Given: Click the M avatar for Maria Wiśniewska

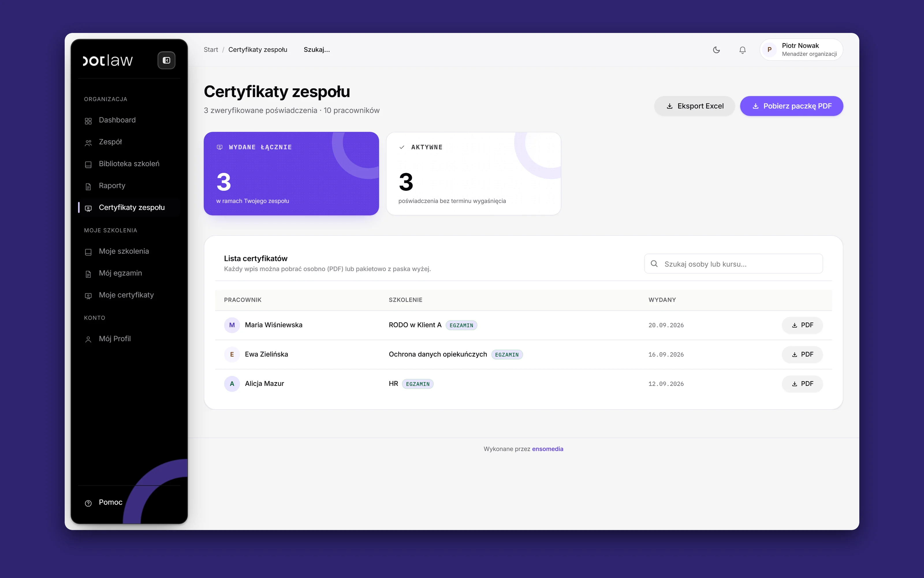Looking at the screenshot, I should (232, 325).
